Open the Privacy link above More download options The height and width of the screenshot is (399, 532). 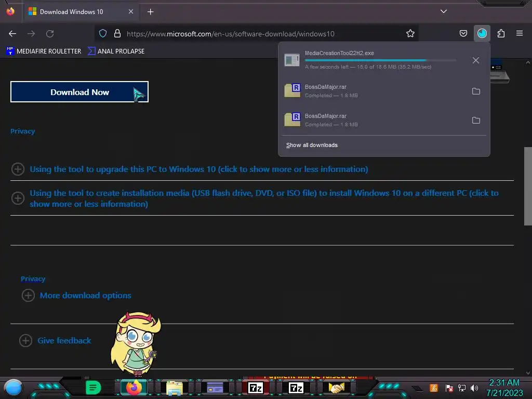tap(33, 279)
